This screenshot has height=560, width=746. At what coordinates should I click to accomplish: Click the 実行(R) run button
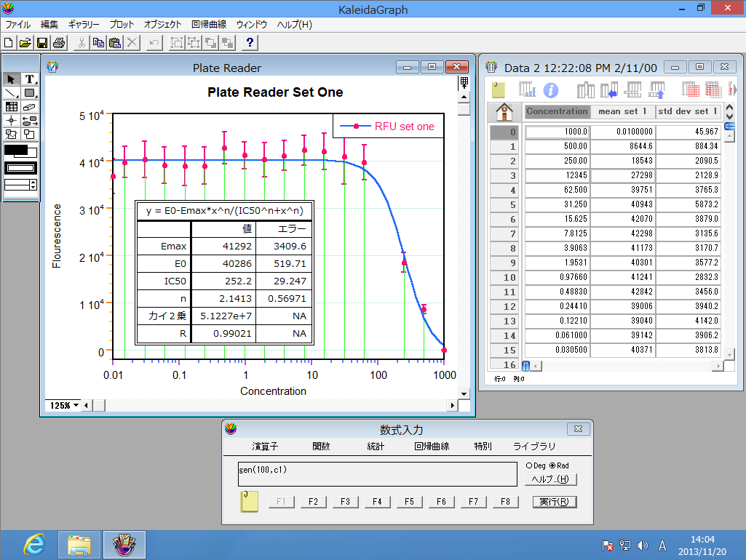coord(555,502)
